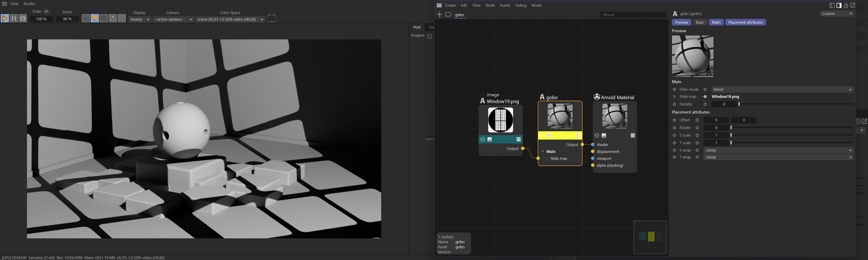Viewport: 868px width, 260px height.
Task: Open the Custom layout dropdown
Action: pyautogui.click(x=837, y=14)
